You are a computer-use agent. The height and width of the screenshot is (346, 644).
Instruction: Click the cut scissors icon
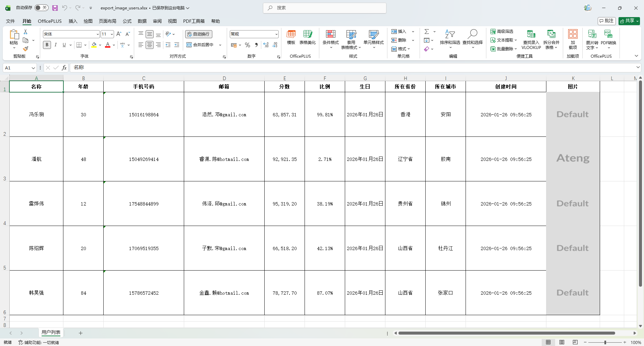pos(25,32)
